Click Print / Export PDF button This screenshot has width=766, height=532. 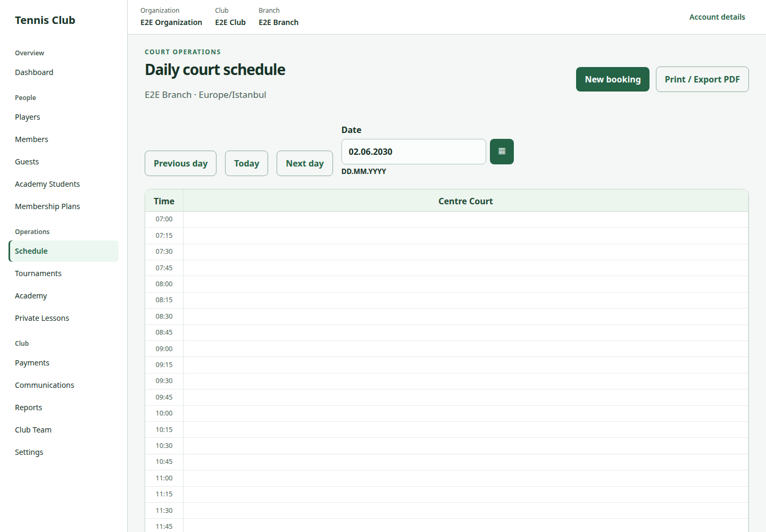[x=702, y=79]
